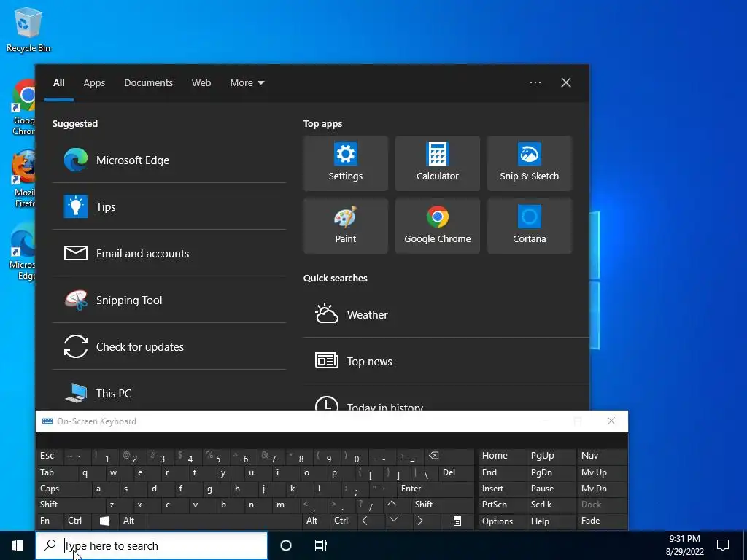
Task: Tap the q key on On-Screen Keyboard
Action: coord(90,472)
